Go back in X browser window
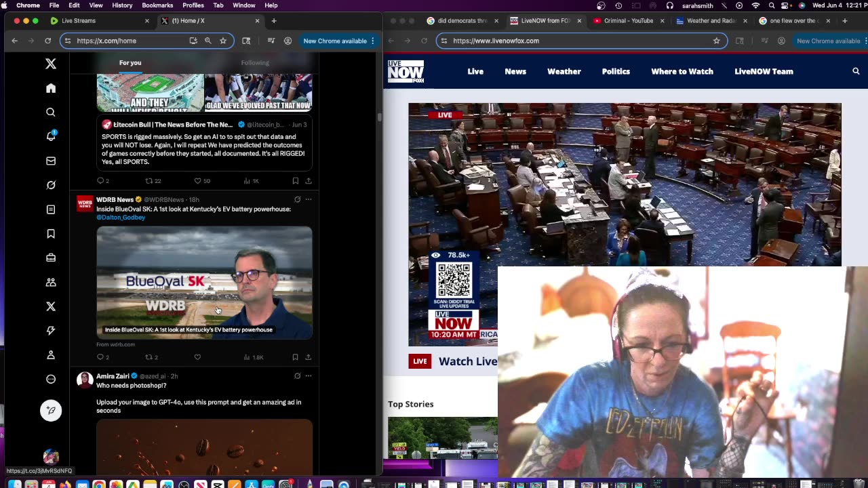 [x=14, y=41]
